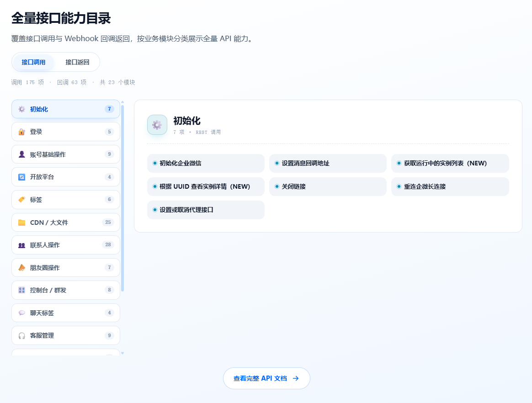The image size is (532, 403).
Task: Click the 7 项 · REST 调用 subtitle
Action: point(197,132)
